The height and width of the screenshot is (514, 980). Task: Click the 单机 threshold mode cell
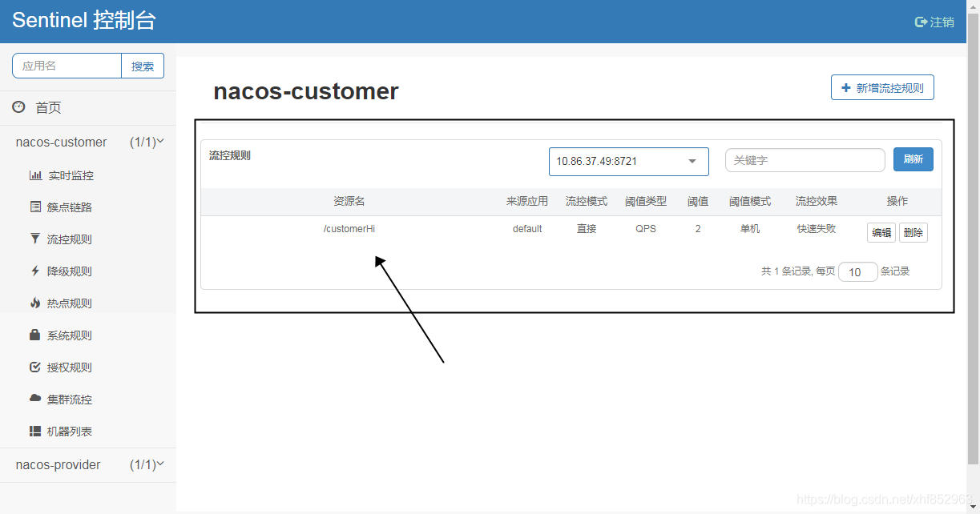pos(750,228)
